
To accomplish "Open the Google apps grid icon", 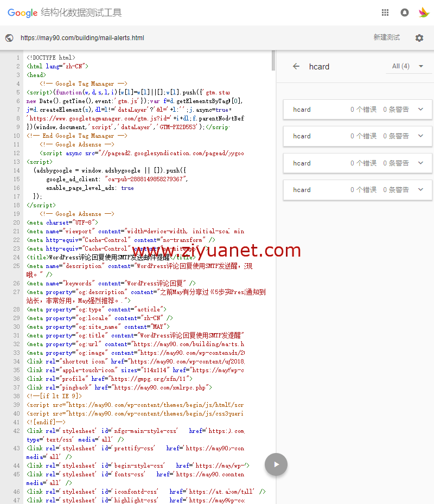I will (x=385, y=12).
